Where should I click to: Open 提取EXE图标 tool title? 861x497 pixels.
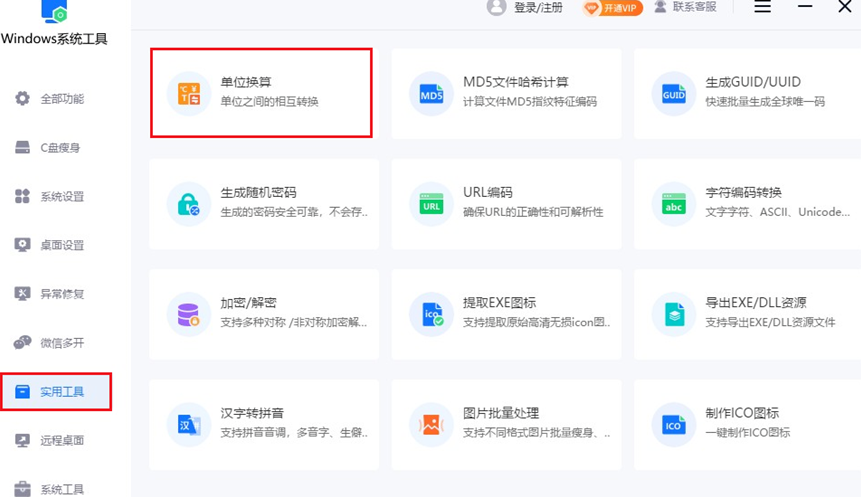click(499, 303)
